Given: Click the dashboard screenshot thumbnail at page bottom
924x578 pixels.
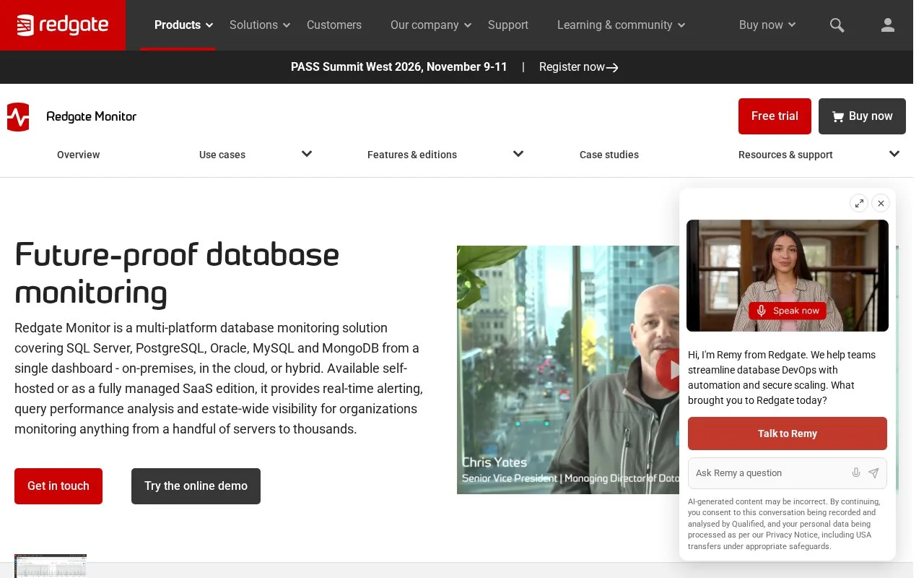Looking at the screenshot, I should 51,566.
